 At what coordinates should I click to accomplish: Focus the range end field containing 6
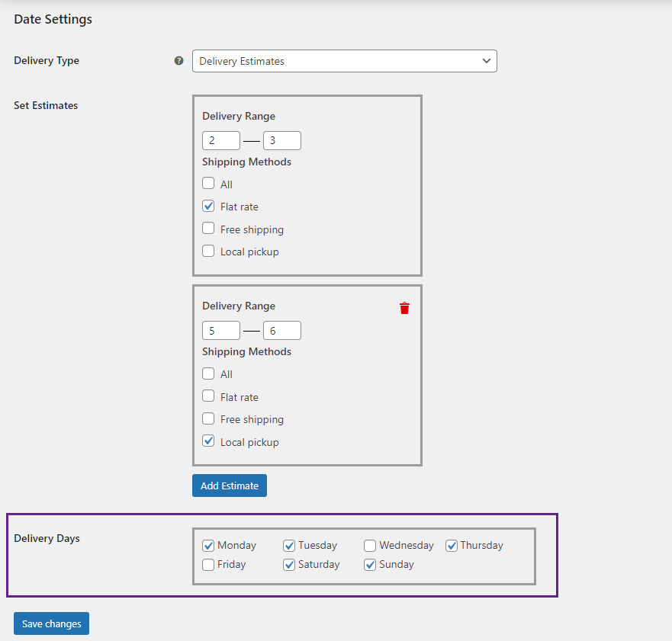pos(282,331)
